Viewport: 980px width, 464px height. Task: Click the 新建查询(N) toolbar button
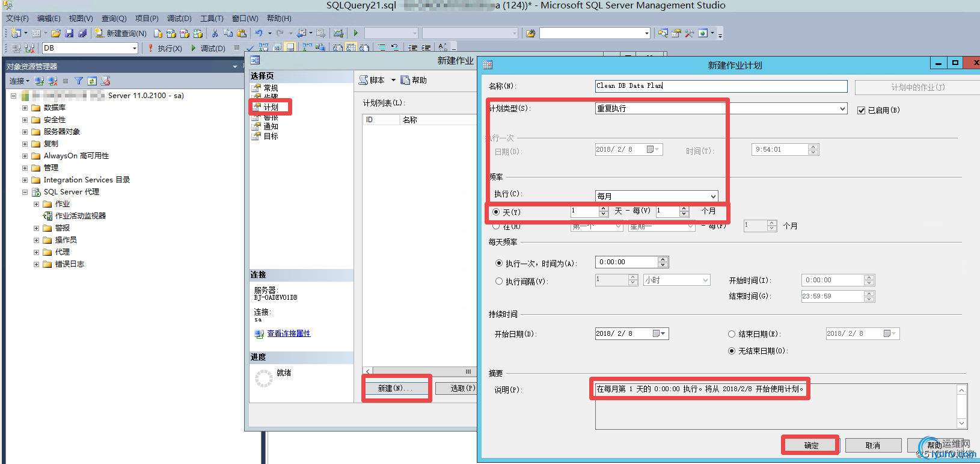tap(120, 33)
